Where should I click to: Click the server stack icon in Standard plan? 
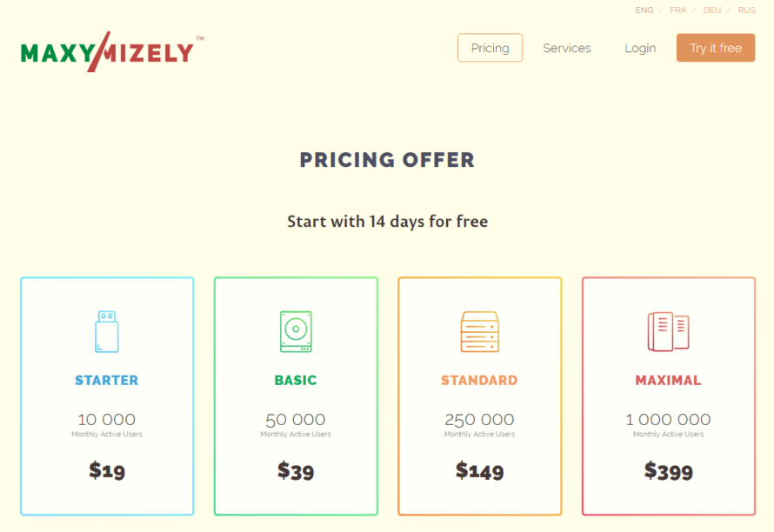tap(479, 331)
